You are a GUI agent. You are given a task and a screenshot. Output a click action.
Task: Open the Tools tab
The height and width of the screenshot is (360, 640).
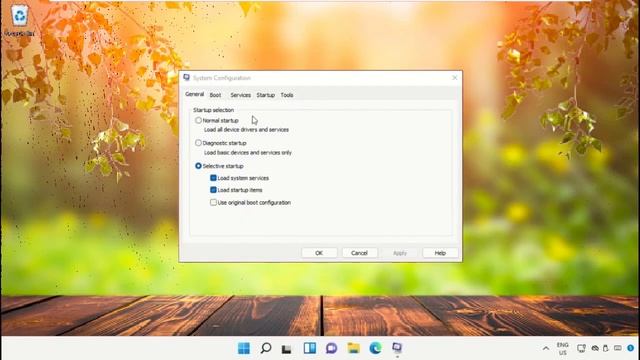[x=287, y=95]
